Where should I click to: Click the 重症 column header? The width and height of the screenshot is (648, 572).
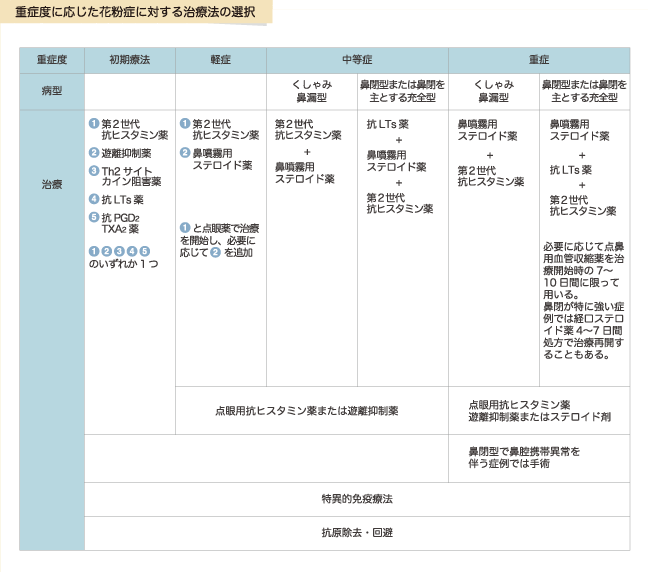pyautogui.click(x=539, y=60)
